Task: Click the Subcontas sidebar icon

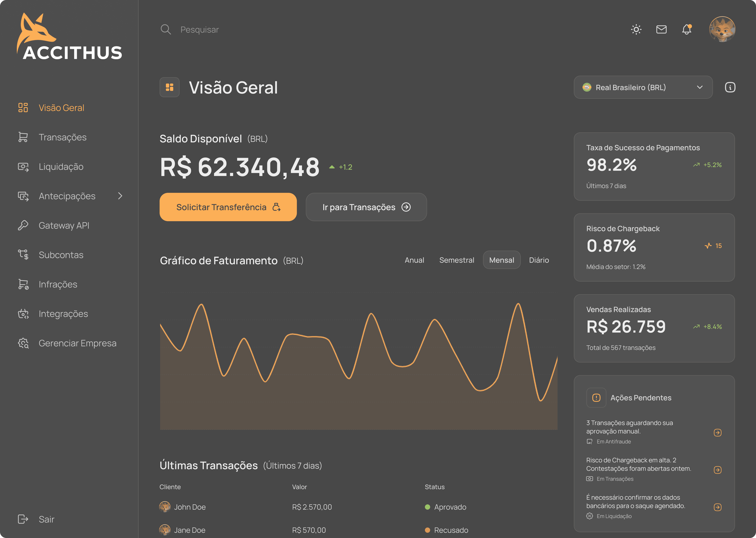Action: pyautogui.click(x=23, y=255)
